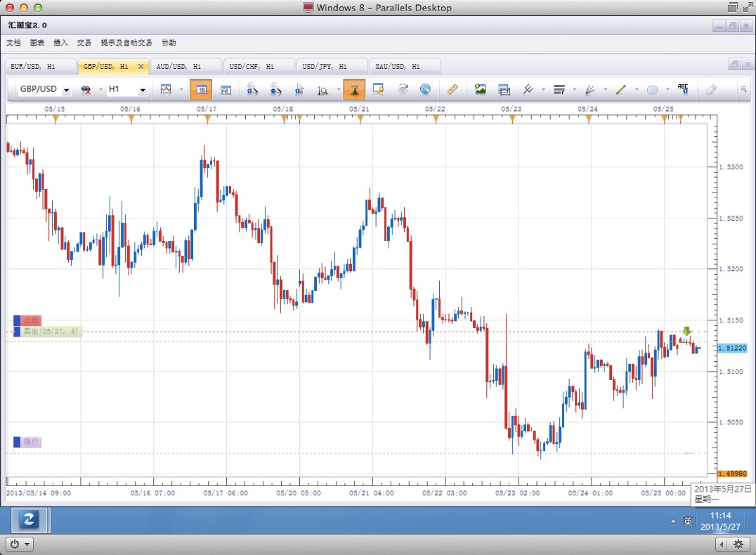
Task: Click the taskbar clock showing 11:14
Action: pyautogui.click(x=720, y=521)
